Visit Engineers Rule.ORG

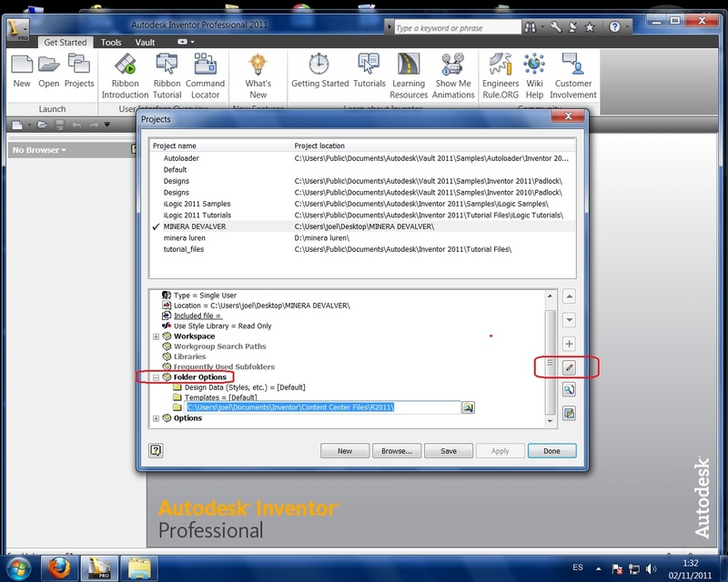(500, 76)
